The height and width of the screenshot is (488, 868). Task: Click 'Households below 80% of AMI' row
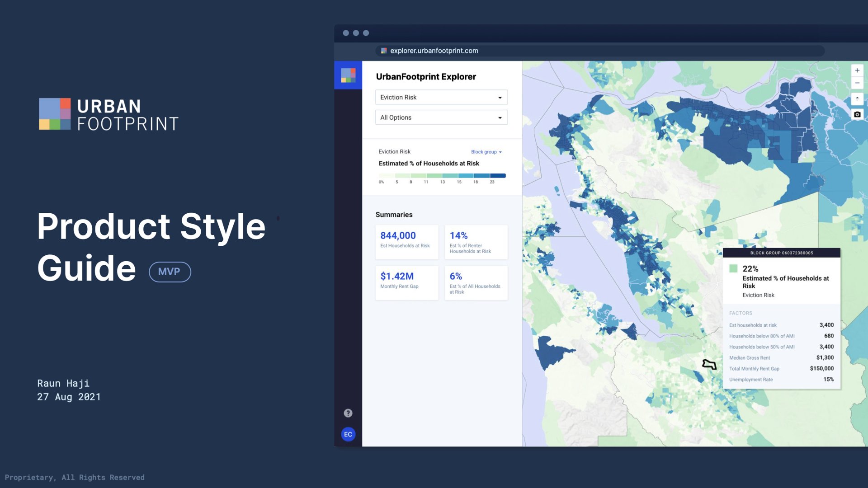point(781,336)
